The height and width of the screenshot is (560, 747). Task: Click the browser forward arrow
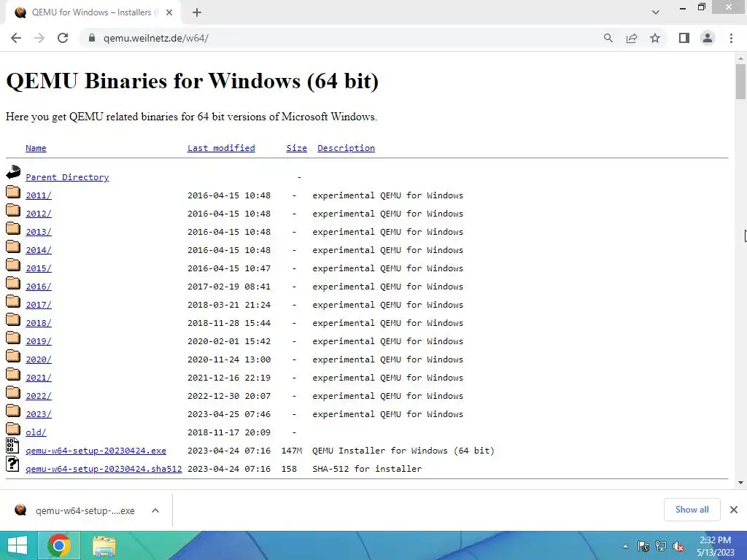pos(39,38)
